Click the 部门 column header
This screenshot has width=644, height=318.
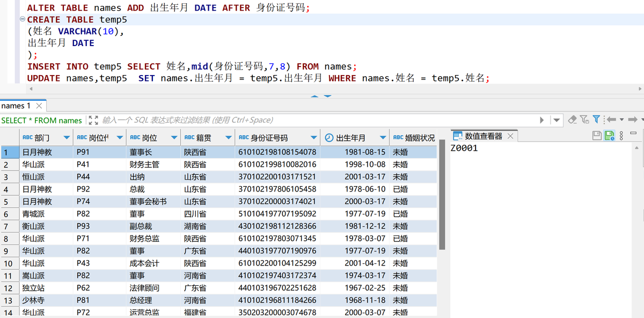tap(46, 138)
